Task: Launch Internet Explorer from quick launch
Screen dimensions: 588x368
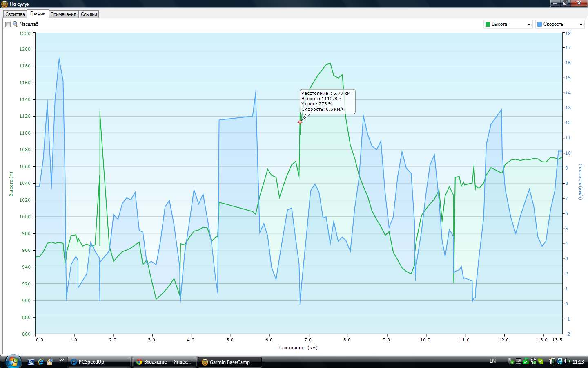Action: click(40, 362)
